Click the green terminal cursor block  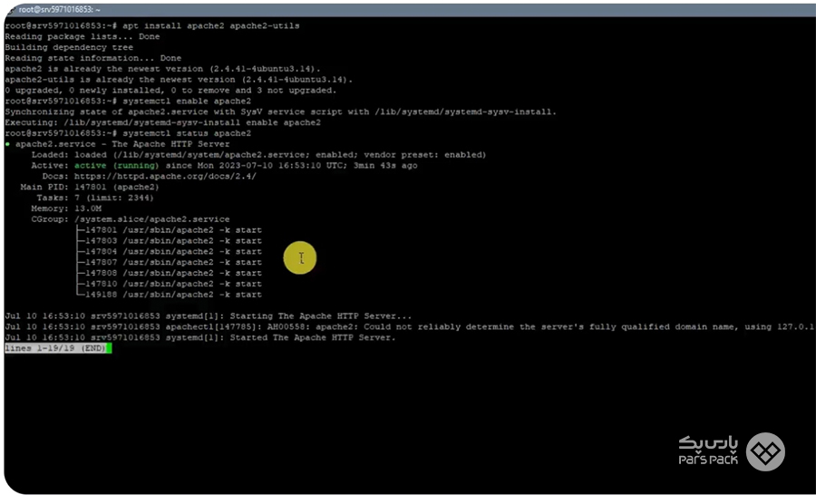[x=109, y=348]
